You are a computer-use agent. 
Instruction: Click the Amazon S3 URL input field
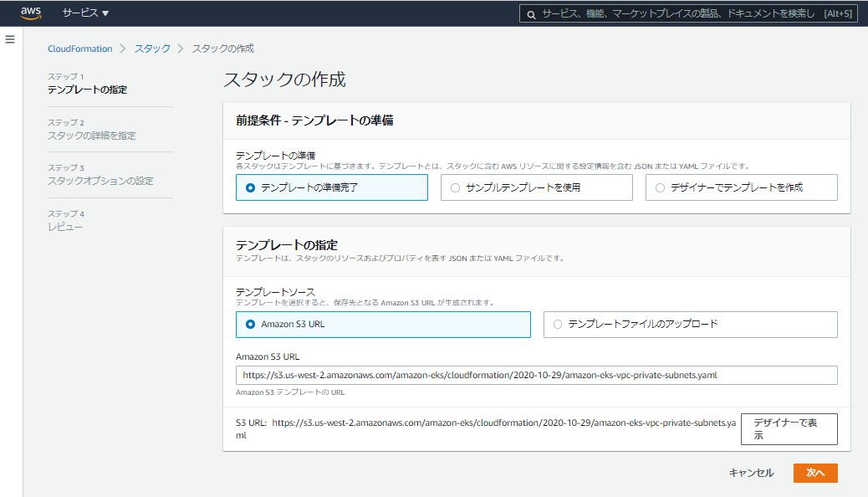[536, 375]
